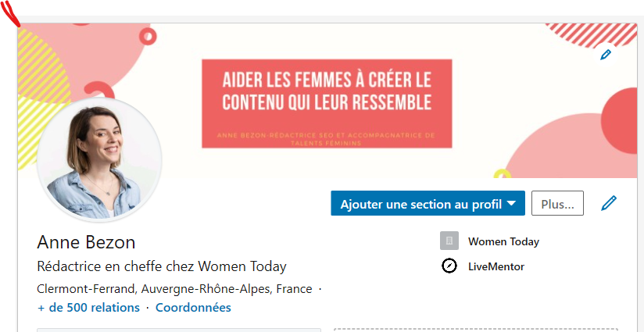
Task: Click the Rédactrice en cheffe headline text
Action: click(x=162, y=266)
